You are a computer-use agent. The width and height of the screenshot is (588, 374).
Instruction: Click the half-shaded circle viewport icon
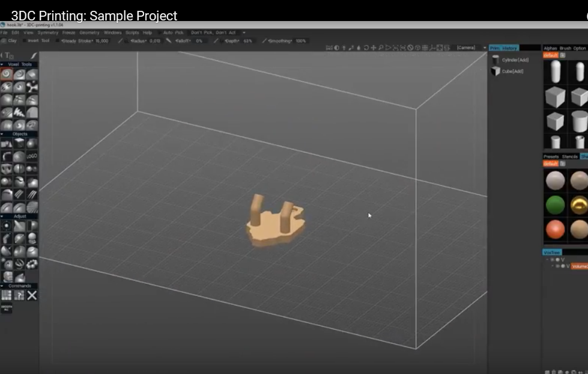(337, 48)
